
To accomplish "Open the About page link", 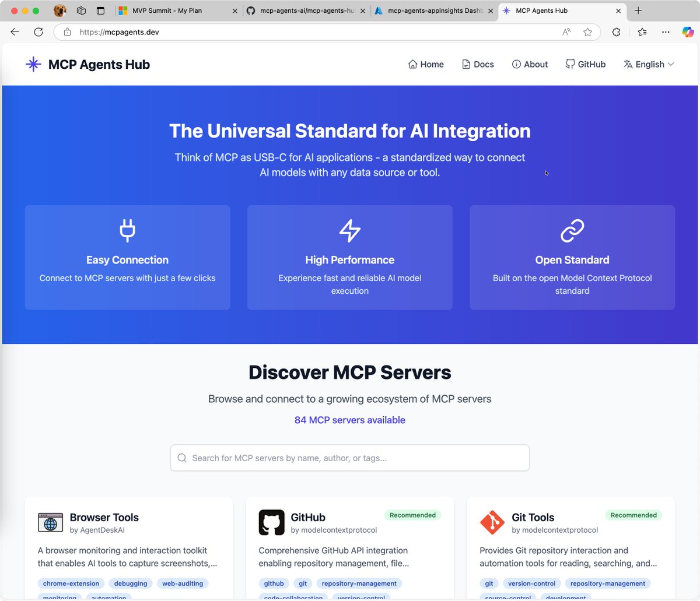I will pos(530,64).
